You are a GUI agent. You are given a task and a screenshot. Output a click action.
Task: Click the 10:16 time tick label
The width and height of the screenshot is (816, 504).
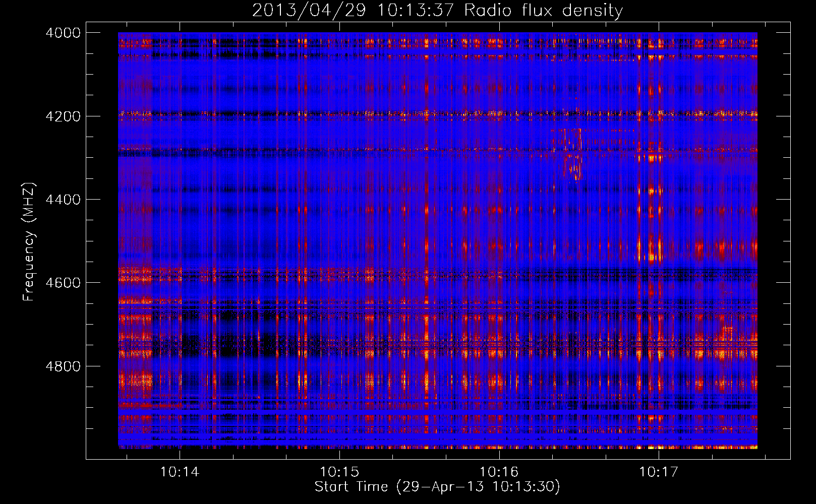pyautogui.click(x=499, y=472)
